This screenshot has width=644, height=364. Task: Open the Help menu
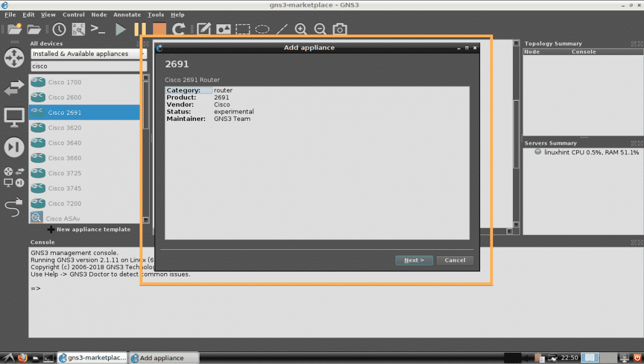coord(177,15)
